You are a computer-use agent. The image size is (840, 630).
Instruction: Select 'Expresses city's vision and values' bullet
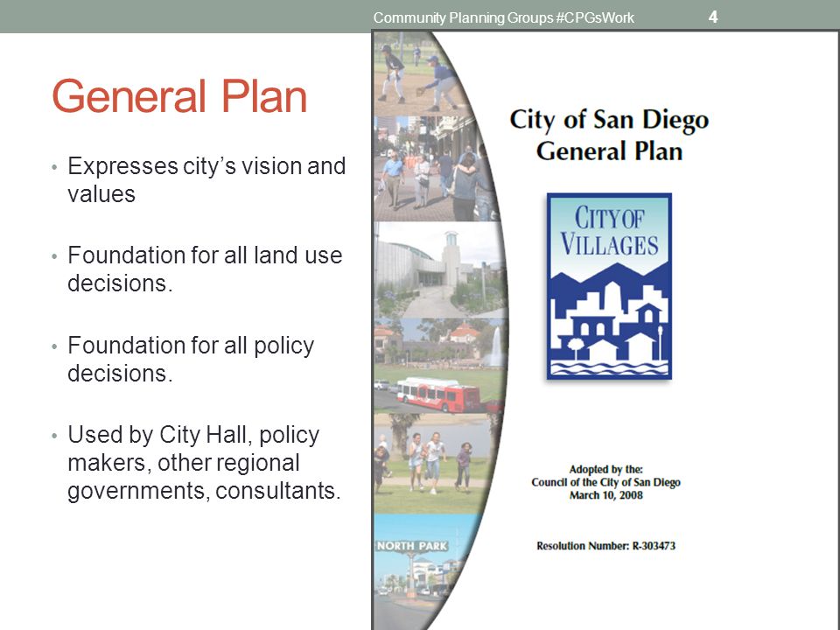206,180
